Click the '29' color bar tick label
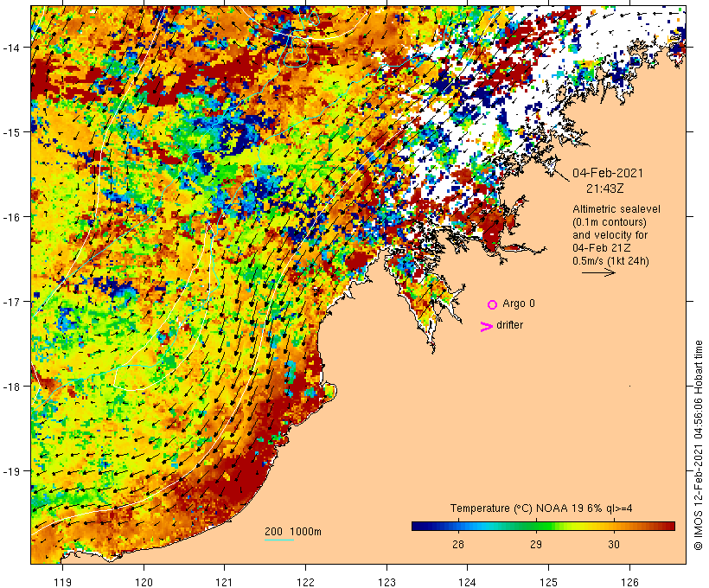Viewport: 709px width, 588px height. click(x=536, y=544)
